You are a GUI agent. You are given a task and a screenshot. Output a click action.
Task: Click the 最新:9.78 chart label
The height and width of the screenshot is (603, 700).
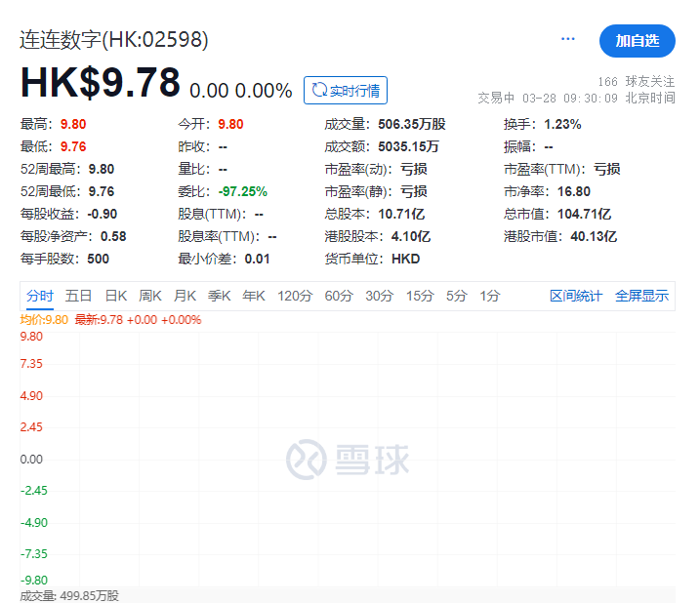point(99,320)
